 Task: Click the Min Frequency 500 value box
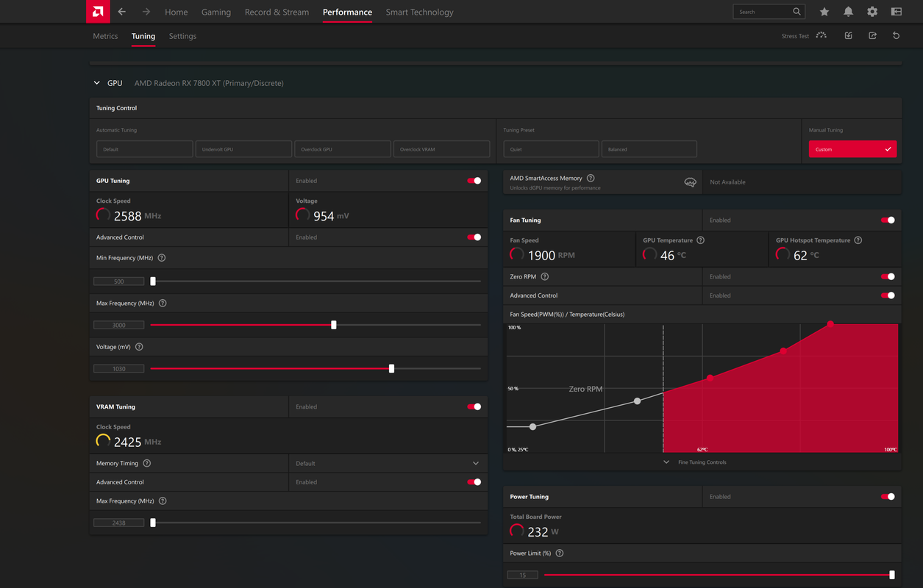pyautogui.click(x=118, y=282)
